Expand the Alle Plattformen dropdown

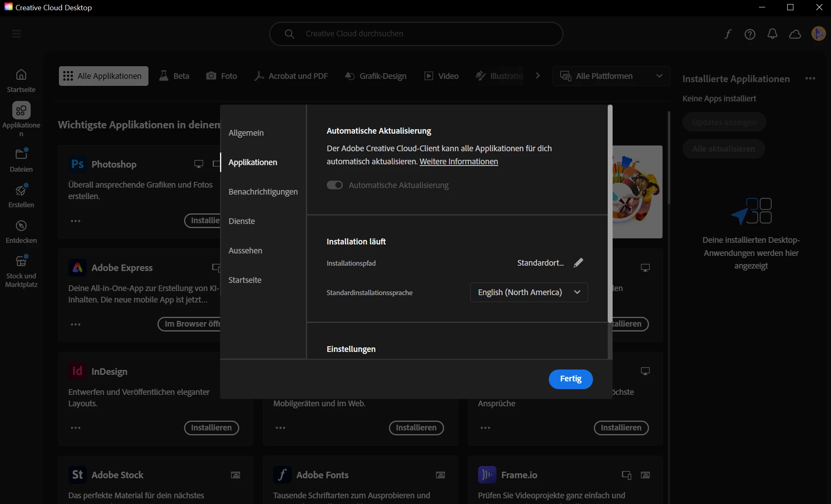tap(611, 76)
